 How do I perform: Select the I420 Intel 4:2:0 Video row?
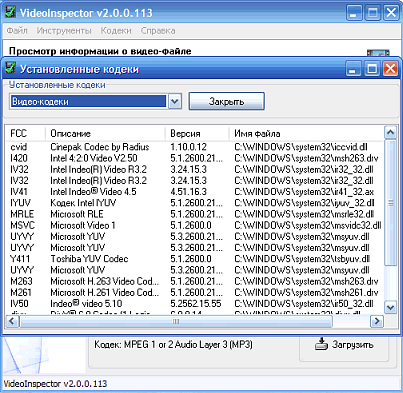[195, 158]
